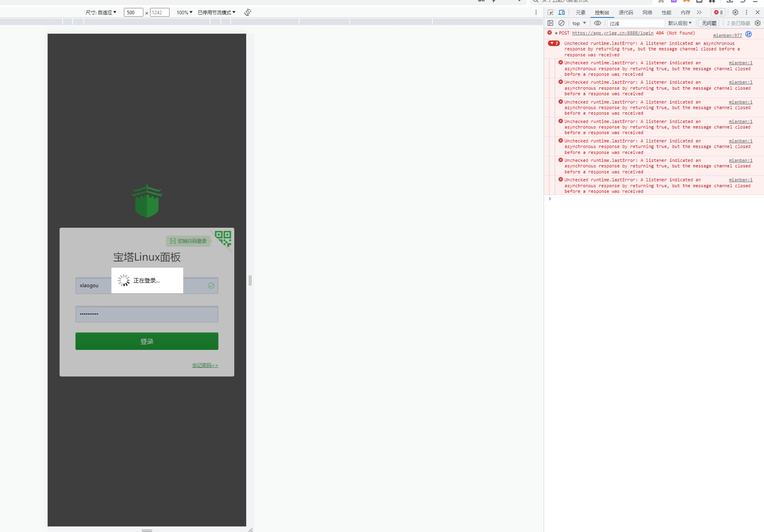
Task: Open the 性能 tab
Action: click(666, 12)
